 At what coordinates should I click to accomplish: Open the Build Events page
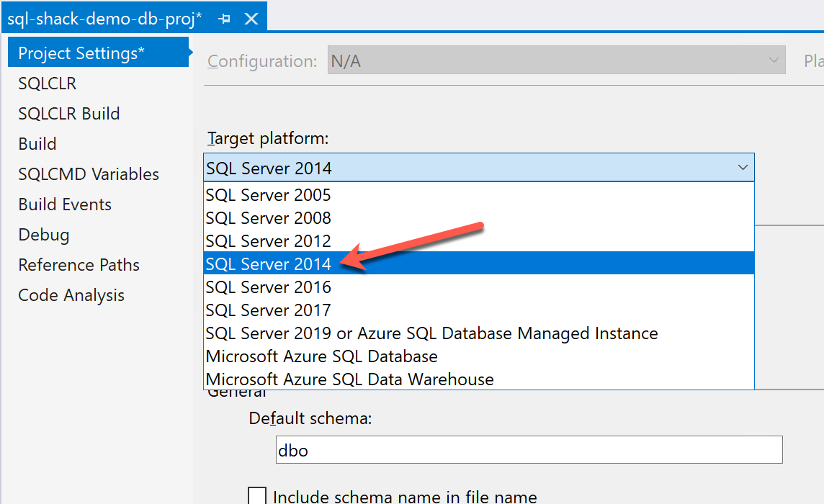click(65, 204)
